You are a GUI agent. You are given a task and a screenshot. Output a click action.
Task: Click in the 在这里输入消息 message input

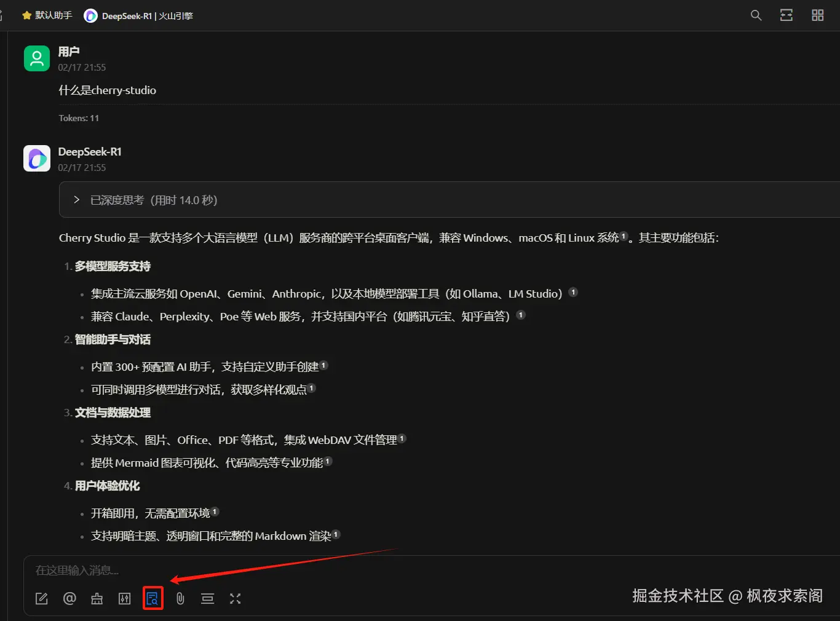[430, 571]
